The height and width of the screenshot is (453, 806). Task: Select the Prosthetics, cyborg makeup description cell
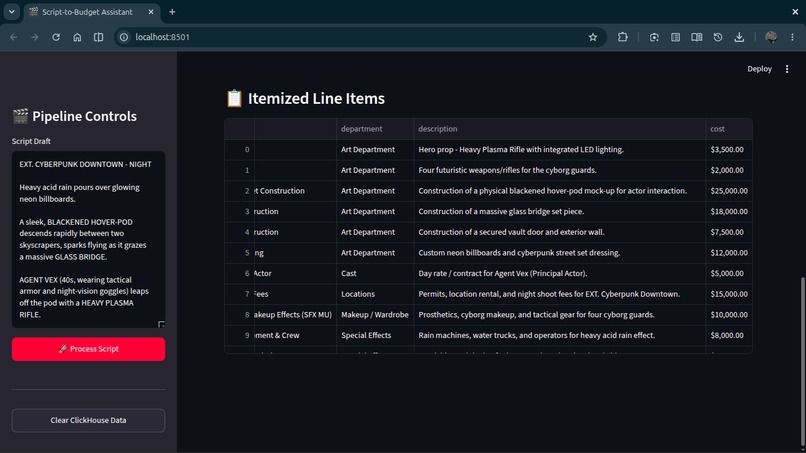pos(560,314)
